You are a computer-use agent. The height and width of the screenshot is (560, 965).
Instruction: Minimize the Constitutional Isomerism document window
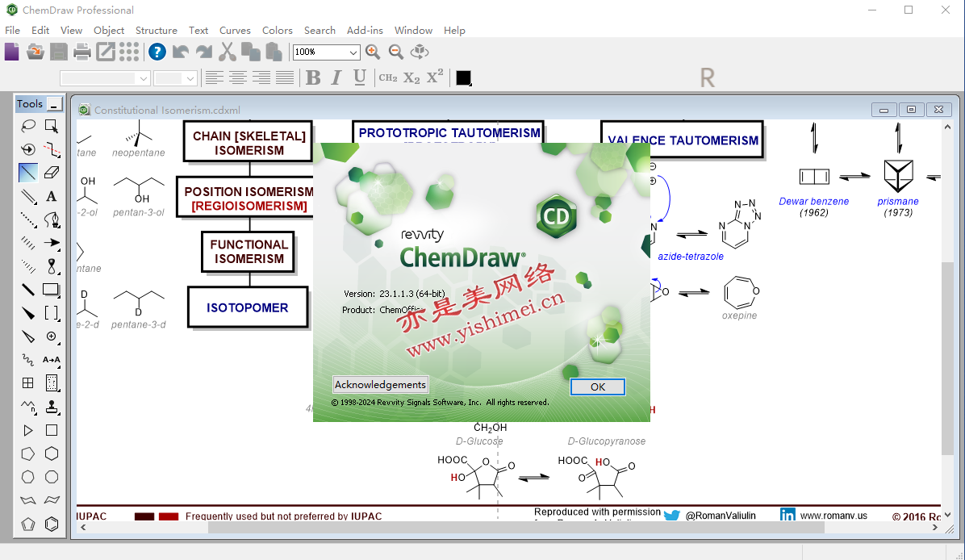coord(884,110)
